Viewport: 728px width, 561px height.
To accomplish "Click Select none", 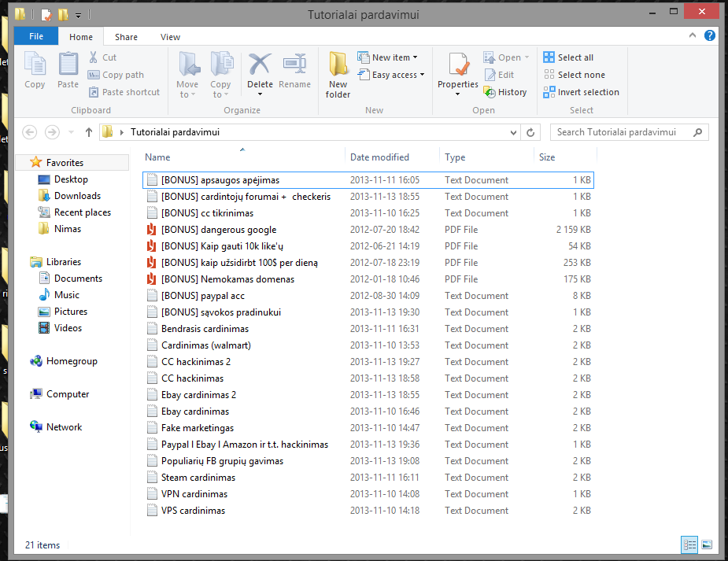I will pyautogui.click(x=575, y=75).
